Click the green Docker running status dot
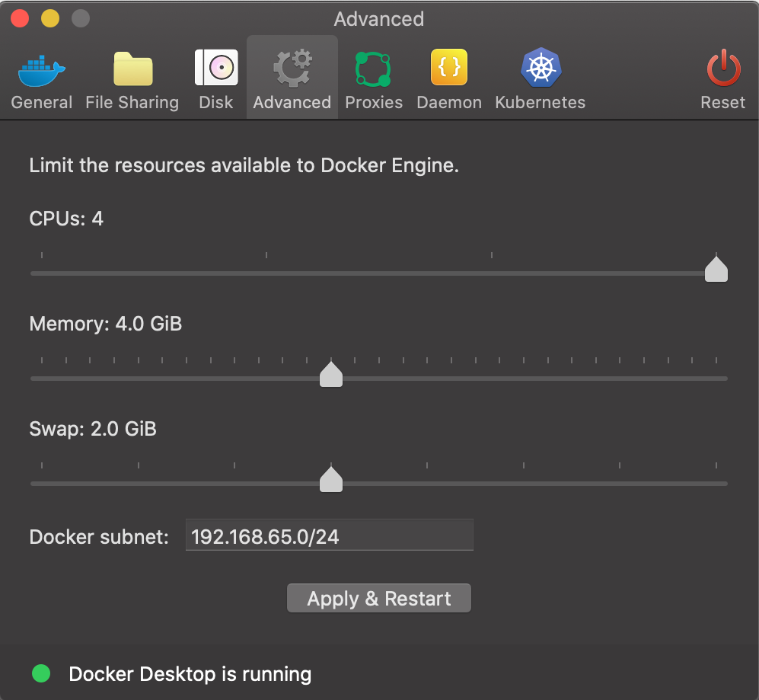The height and width of the screenshot is (700, 759). (41, 673)
